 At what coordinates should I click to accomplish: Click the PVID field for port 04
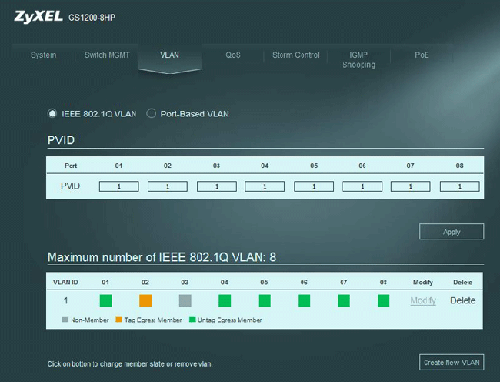pyautogui.click(x=265, y=186)
